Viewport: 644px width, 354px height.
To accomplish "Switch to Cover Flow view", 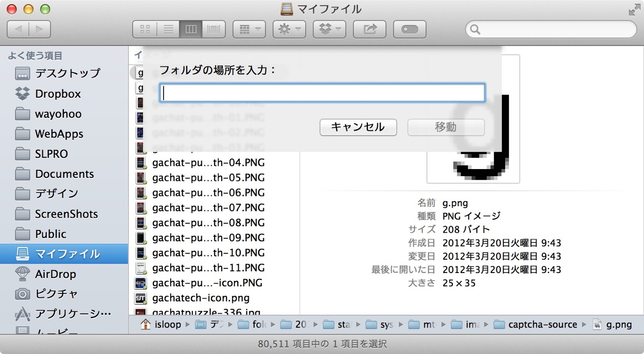I will [214, 30].
